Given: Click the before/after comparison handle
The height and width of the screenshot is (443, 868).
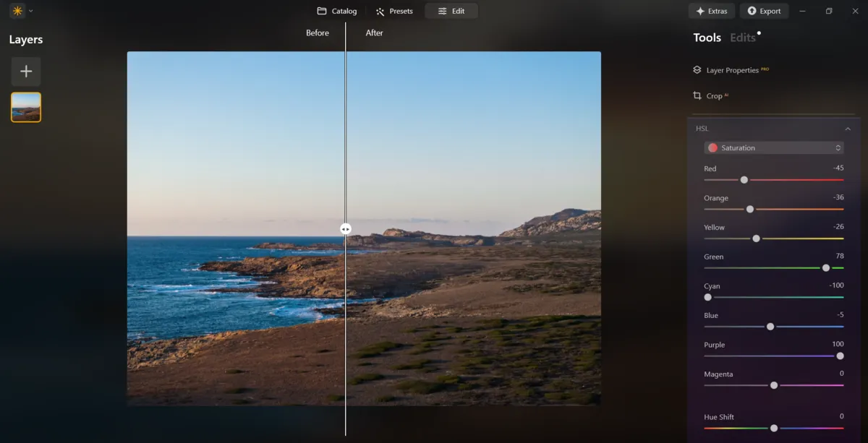Looking at the screenshot, I should click(346, 228).
